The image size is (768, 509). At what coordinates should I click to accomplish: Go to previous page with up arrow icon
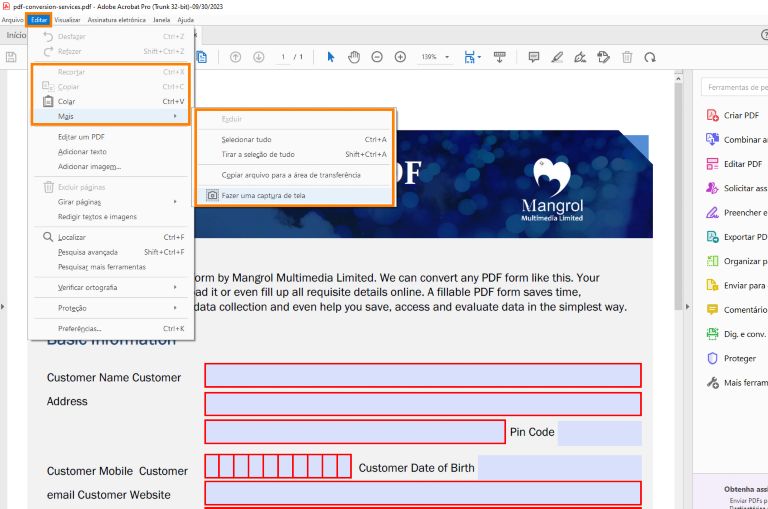point(236,57)
